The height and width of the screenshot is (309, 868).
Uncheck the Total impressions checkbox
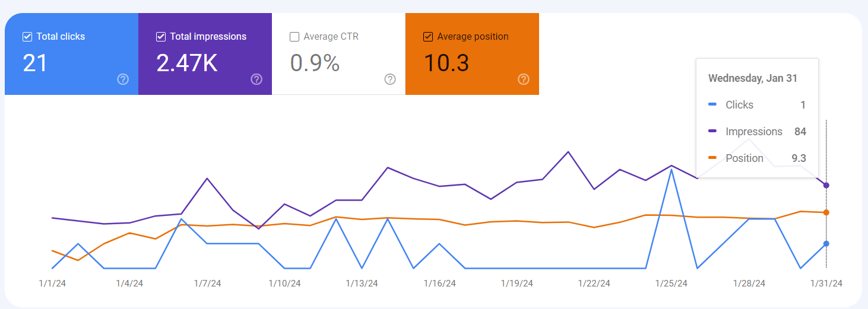[x=161, y=37]
